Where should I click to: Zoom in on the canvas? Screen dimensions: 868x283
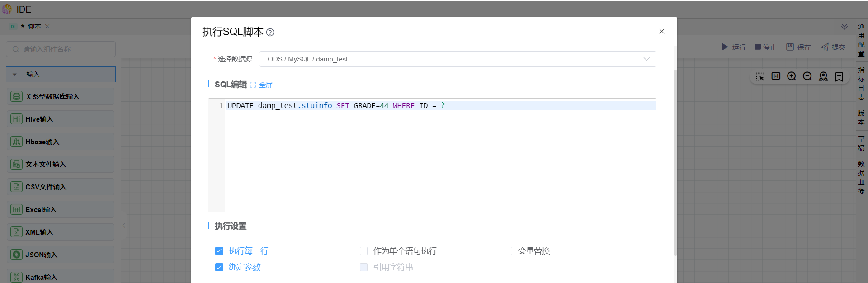(x=792, y=76)
